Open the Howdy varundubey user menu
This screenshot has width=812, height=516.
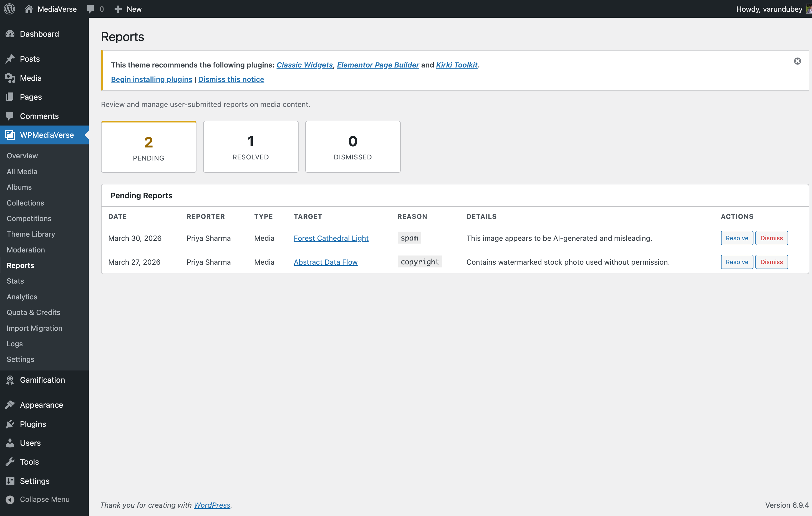tap(769, 9)
